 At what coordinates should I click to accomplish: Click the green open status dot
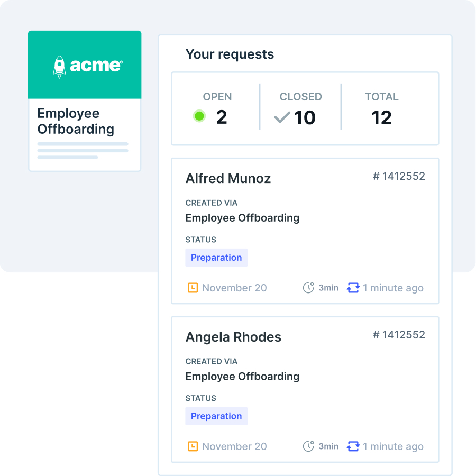(x=199, y=116)
